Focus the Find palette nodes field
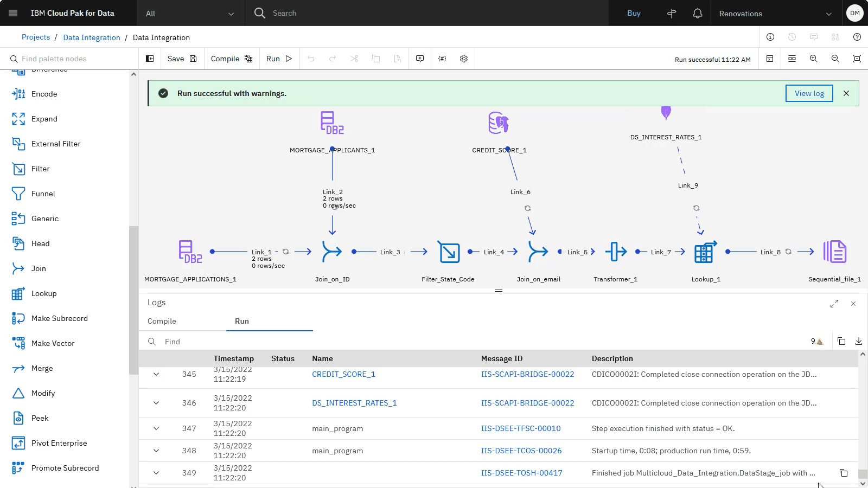This screenshot has height=488, width=868. pyautogui.click(x=69, y=59)
